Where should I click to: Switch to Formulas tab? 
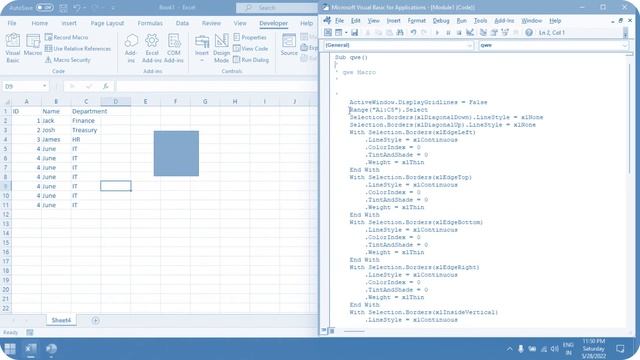[x=150, y=23]
